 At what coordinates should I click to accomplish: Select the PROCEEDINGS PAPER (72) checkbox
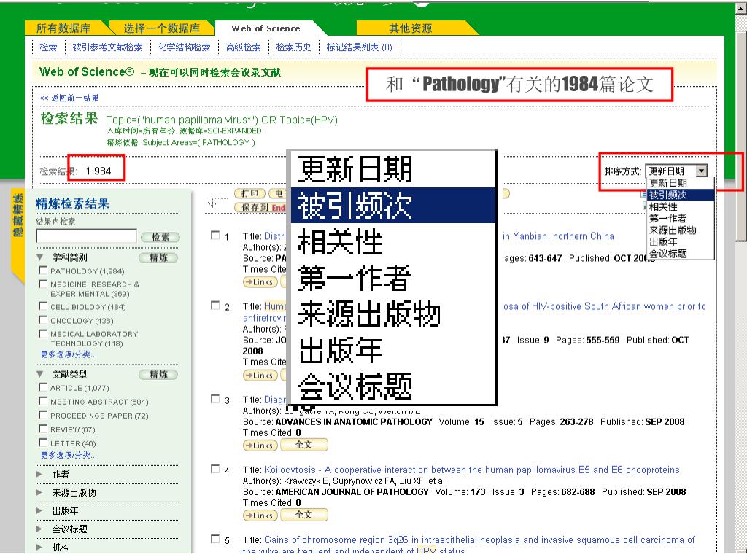point(43,415)
